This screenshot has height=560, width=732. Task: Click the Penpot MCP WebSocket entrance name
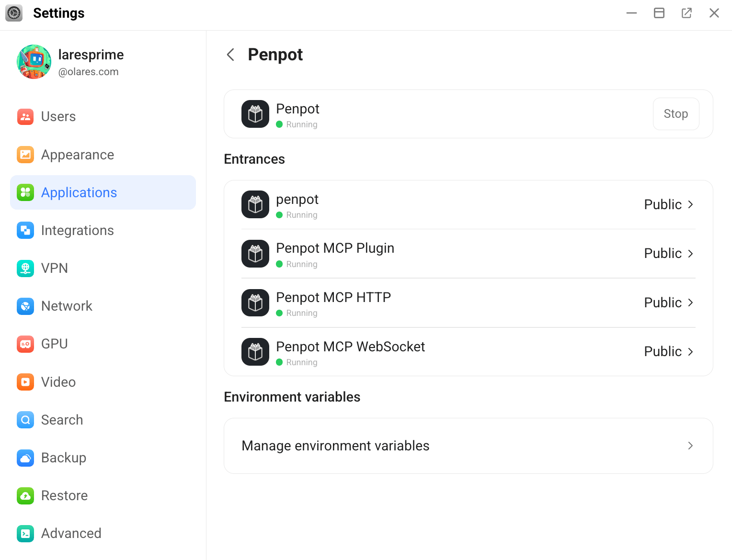[351, 347]
